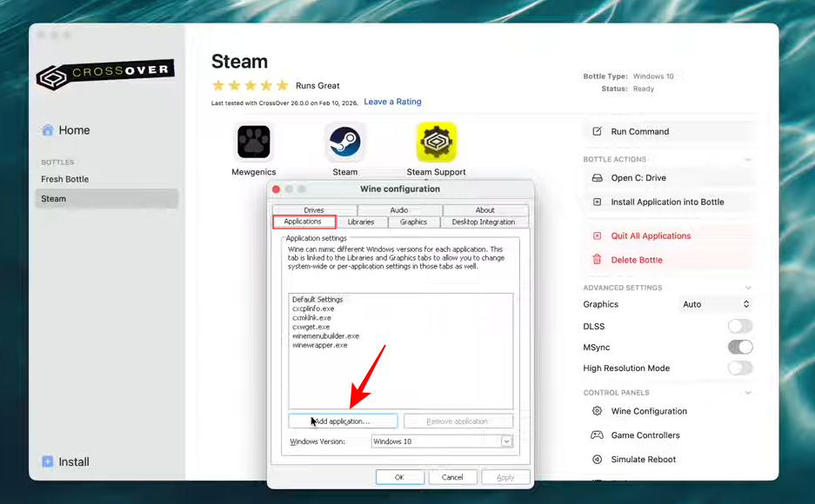Click the Install plus icon
The width and height of the screenshot is (815, 504).
(48, 461)
